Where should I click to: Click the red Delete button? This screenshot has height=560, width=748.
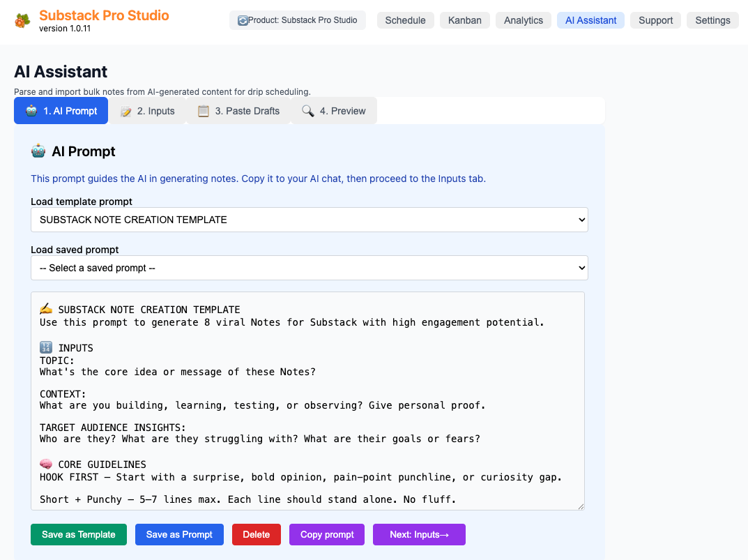[x=257, y=535]
